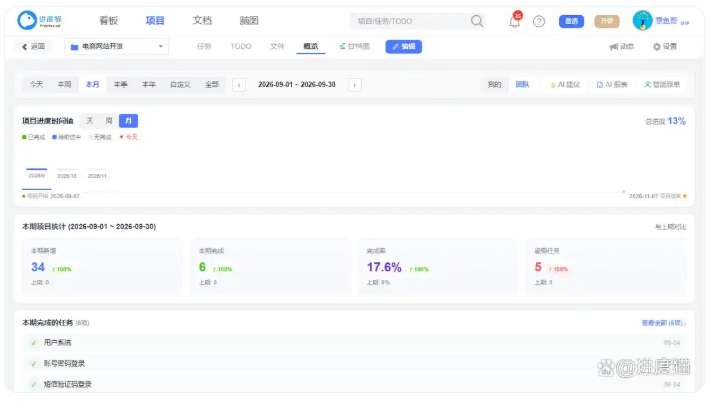Open the 甘特图 view
The image size is (711, 401).
pyautogui.click(x=355, y=46)
